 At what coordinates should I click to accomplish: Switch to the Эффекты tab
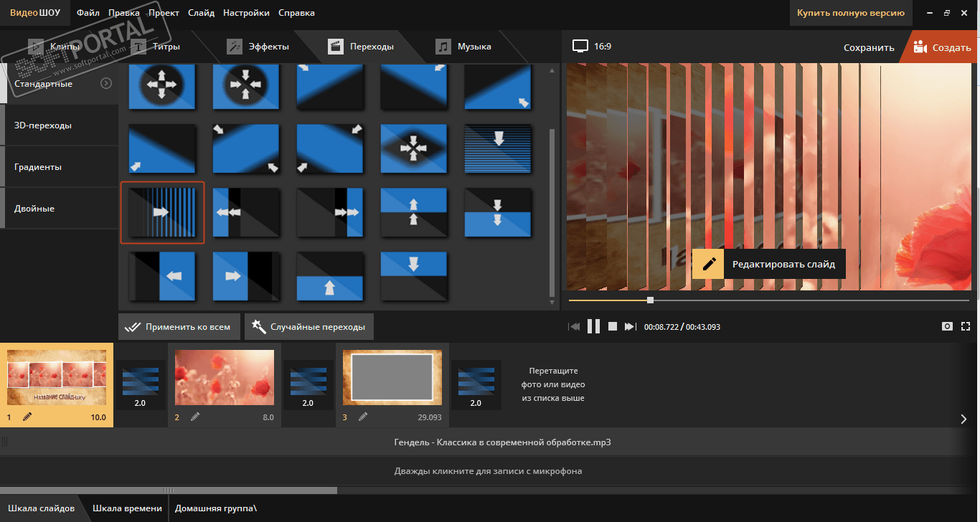click(x=258, y=47)
